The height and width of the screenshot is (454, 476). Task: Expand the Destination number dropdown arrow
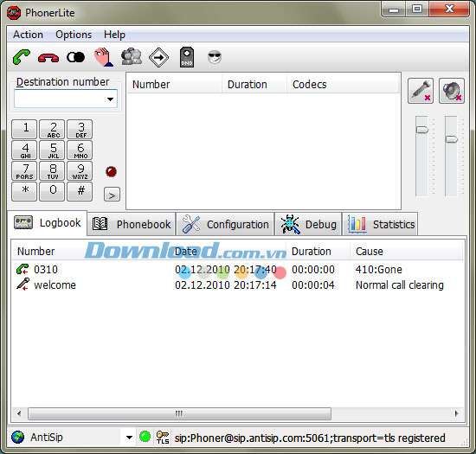(x=111, y=99)
